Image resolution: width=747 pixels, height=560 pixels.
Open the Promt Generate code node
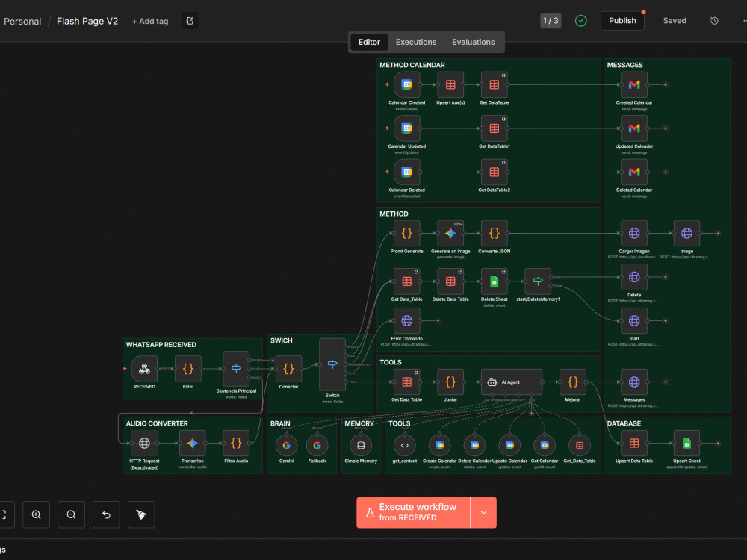(x=407, y=233)
